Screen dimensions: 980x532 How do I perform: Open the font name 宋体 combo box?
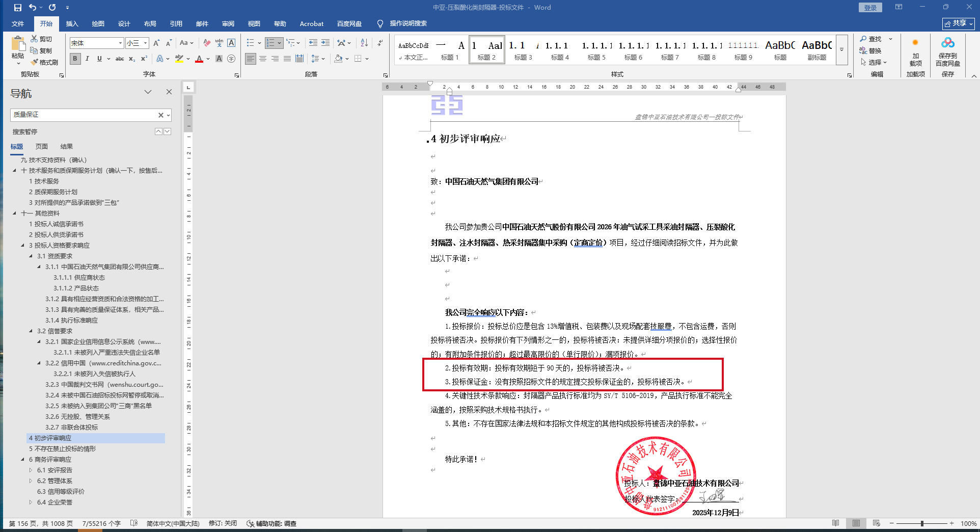[x=97, y=43]
